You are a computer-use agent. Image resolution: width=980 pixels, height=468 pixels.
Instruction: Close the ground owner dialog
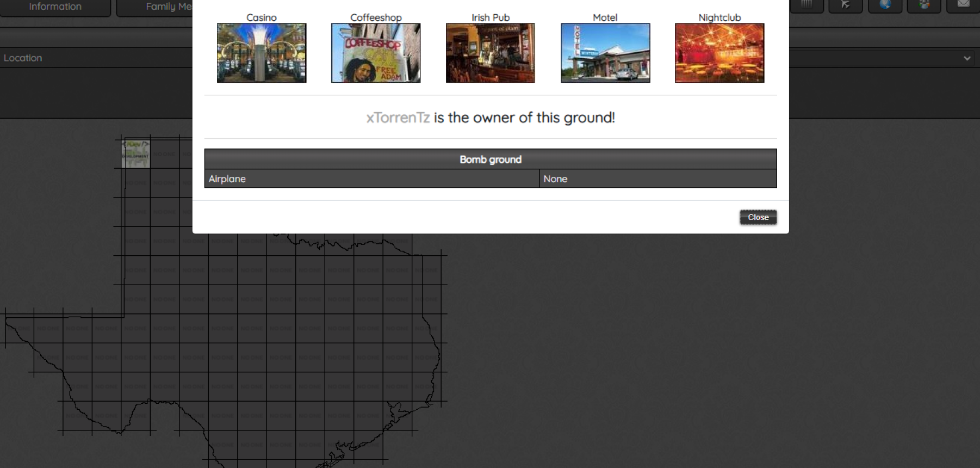758,217
